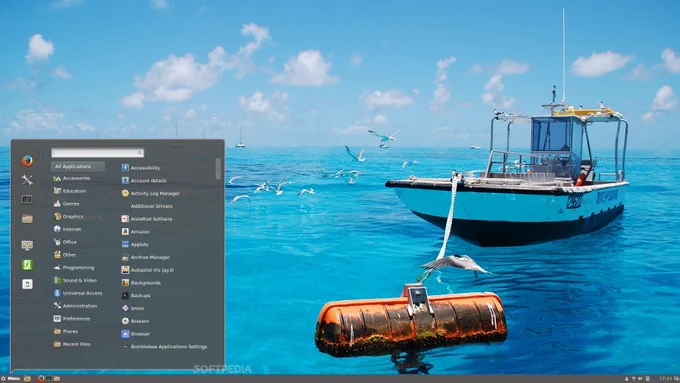Click the terminal launcher on bottom panel
This screenshot has width=680, height=383.
[x=49, y=379]
